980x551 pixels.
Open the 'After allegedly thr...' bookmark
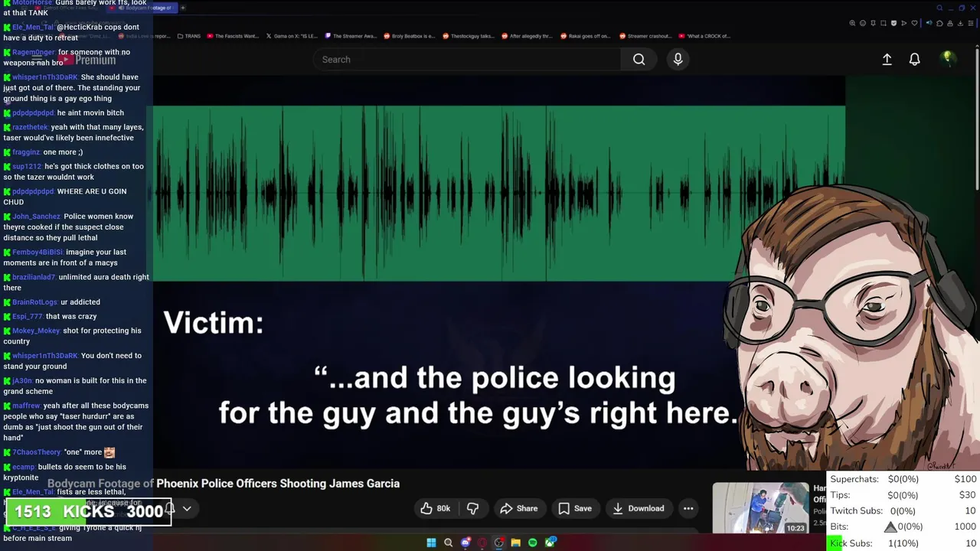528,36
